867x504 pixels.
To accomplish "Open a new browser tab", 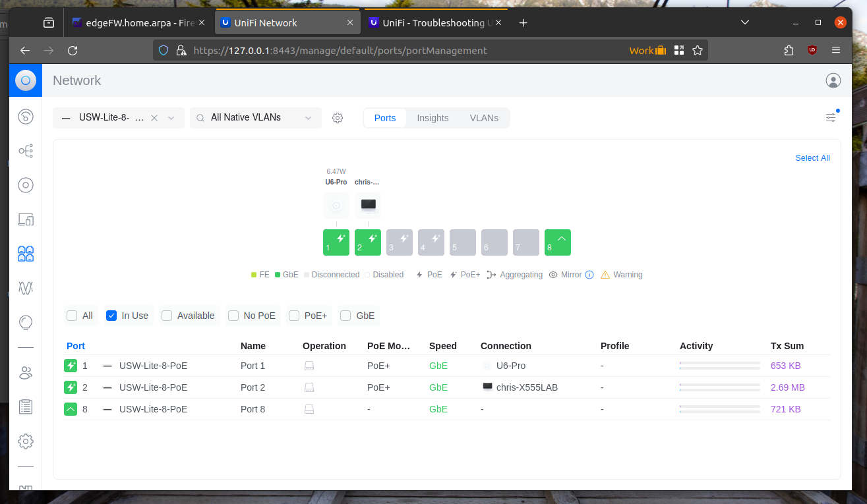I will tap(523, 22).
